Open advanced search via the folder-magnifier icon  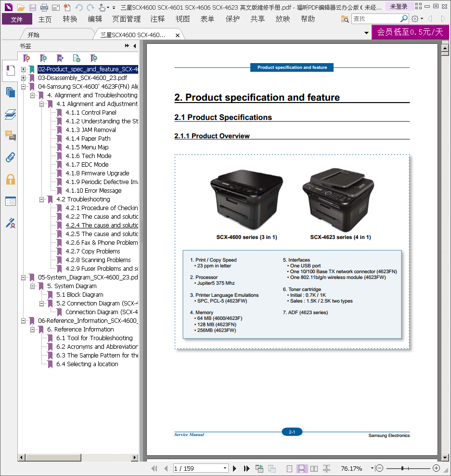[x=345, y=19]
